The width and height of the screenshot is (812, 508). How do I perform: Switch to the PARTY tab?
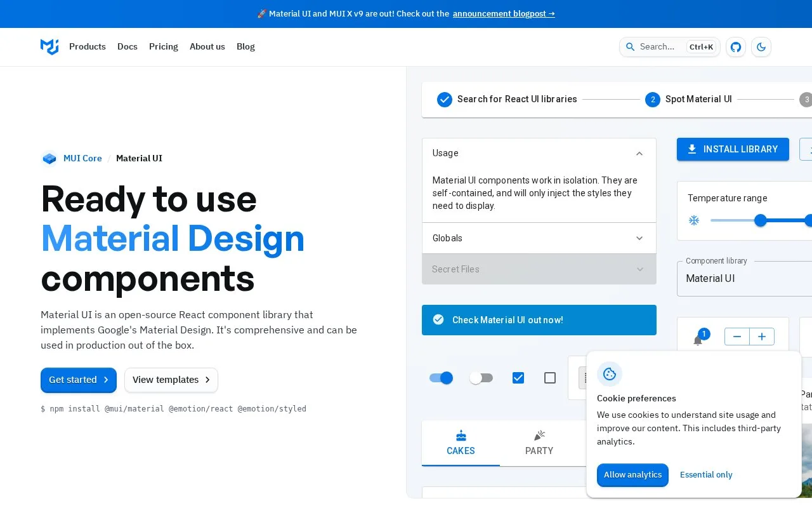pyautogui.click(x=539, y=443)
